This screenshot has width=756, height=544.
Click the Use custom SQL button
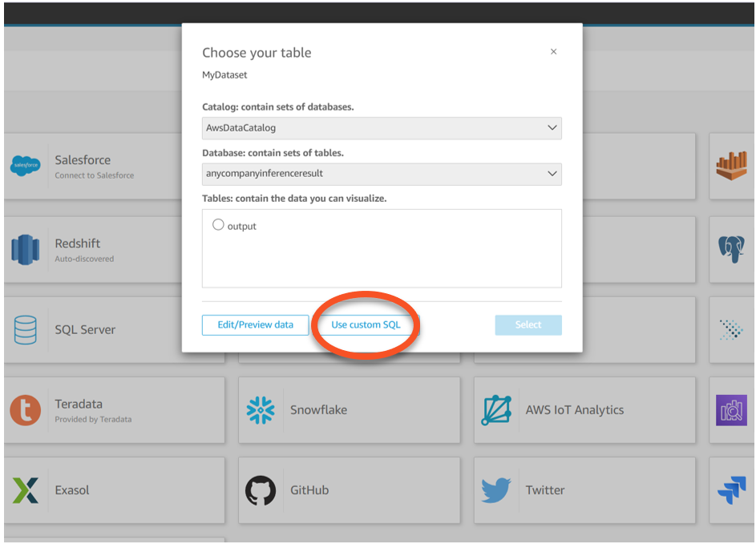(366, 325)
